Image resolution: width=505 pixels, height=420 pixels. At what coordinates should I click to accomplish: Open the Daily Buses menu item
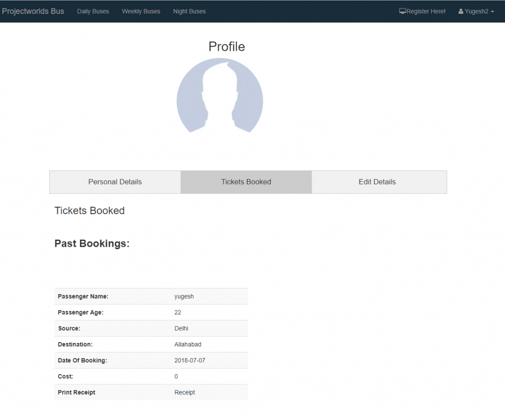point(93,11)
